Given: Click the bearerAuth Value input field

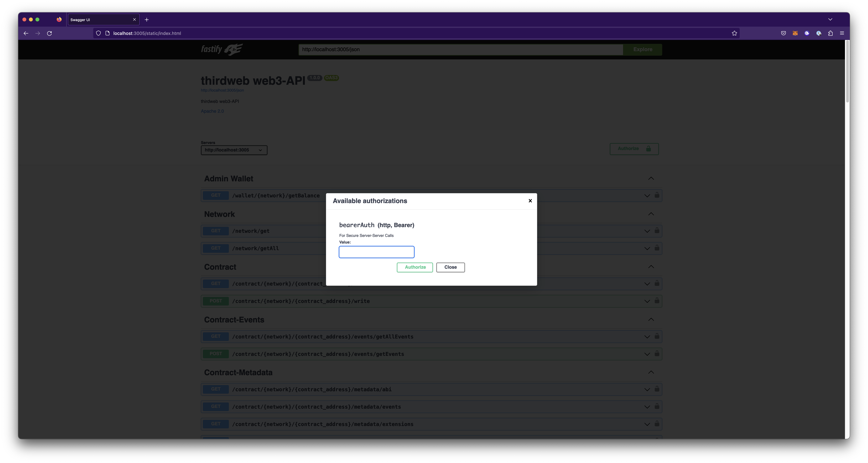Looking at the screenshot, I should (376, 252).
